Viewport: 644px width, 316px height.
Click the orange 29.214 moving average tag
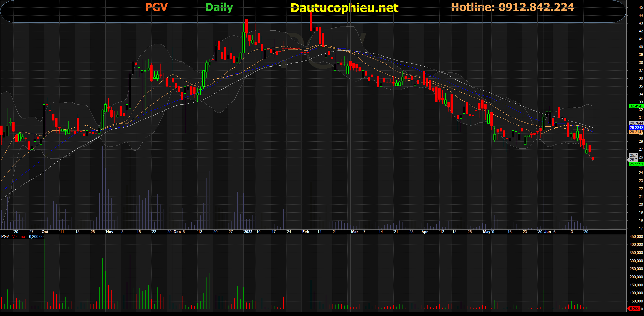[x=635, y=132]
